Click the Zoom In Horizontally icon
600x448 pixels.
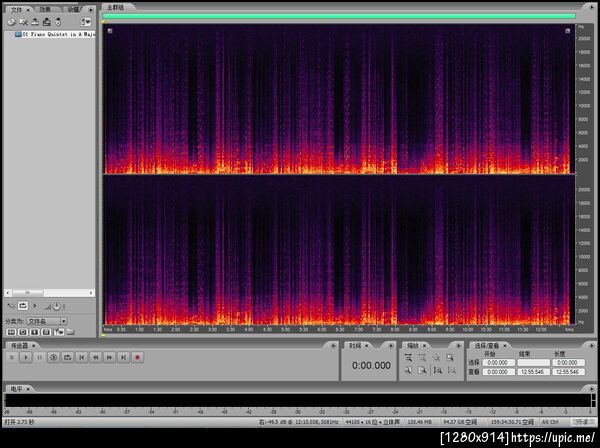[x=409, y=357]
